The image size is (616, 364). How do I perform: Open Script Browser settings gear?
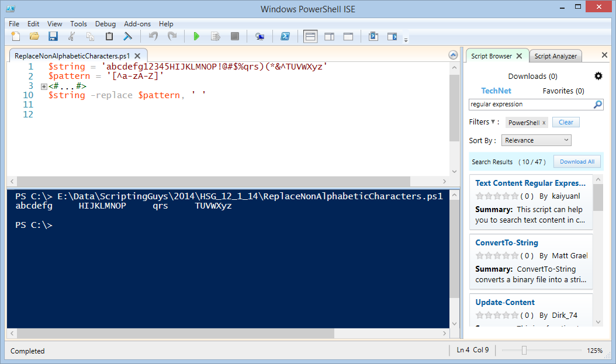598,76
